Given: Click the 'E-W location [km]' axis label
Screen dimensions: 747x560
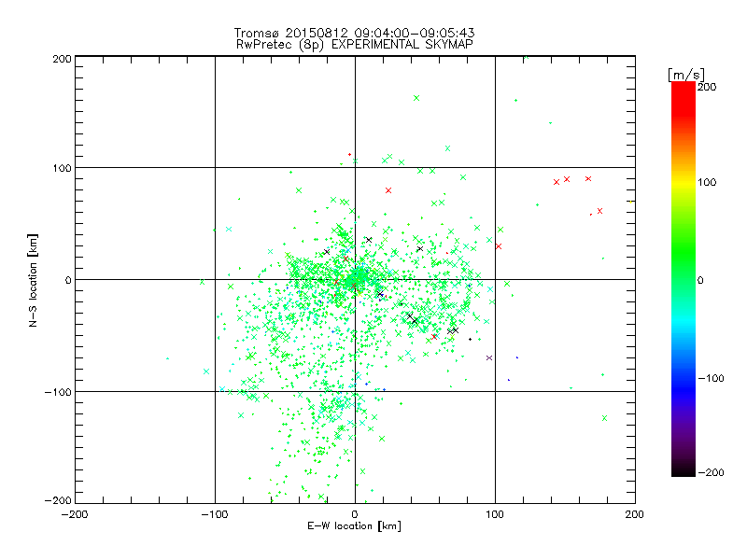Looking at the screenshot, I should pyautogui.click(x=354, y=526).
